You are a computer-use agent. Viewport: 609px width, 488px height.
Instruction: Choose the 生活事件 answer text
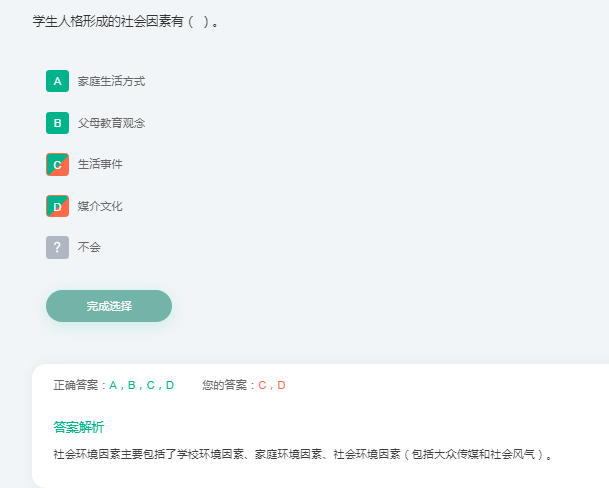[100, 164]
